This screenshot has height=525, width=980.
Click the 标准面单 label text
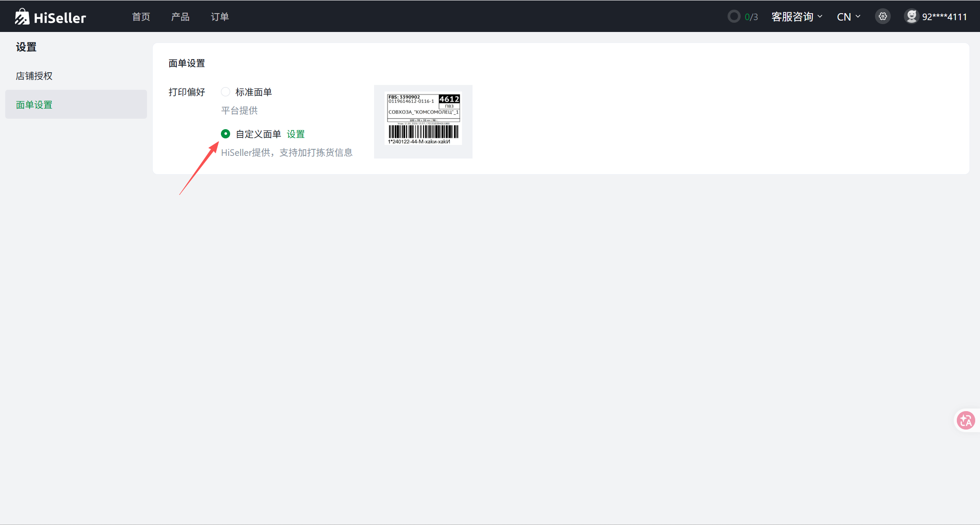(x=254, y=92)
